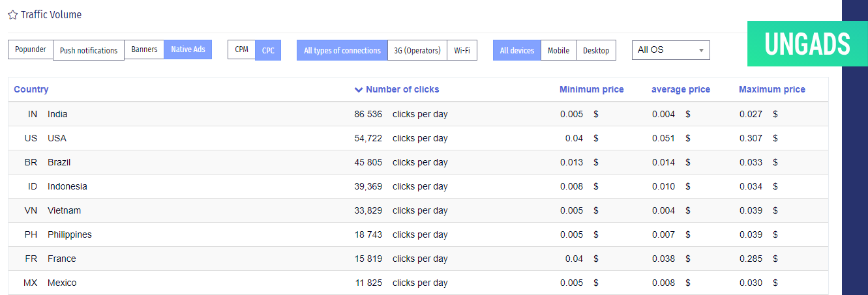Viewport: 868px width, 295px height.
Task: Filter traffic to Mobile devices
Action: tap(558, 50)
